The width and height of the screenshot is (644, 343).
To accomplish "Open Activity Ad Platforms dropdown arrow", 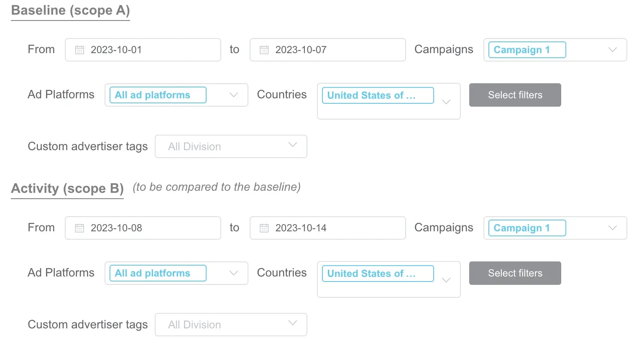I will coord(234,273).
